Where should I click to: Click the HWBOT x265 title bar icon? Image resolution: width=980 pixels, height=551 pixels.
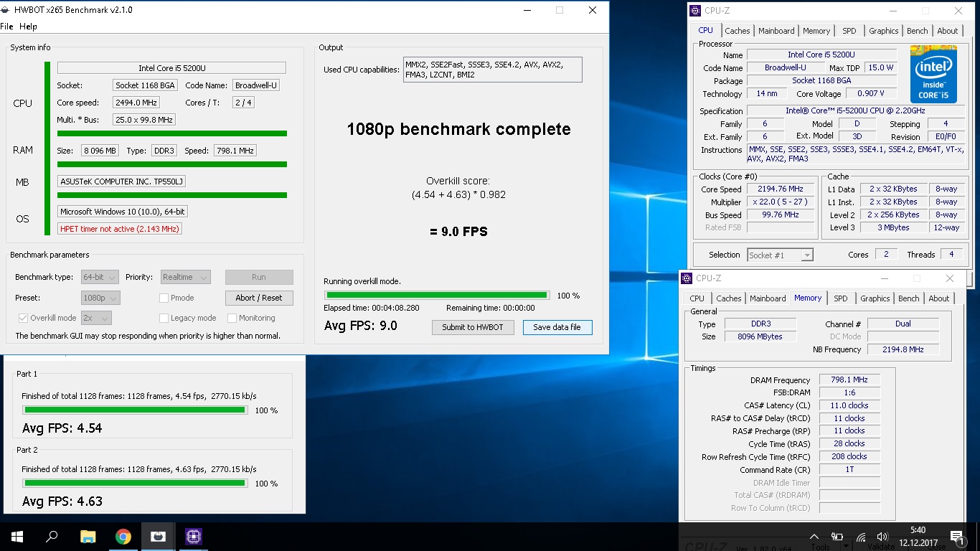pos(6,10)
